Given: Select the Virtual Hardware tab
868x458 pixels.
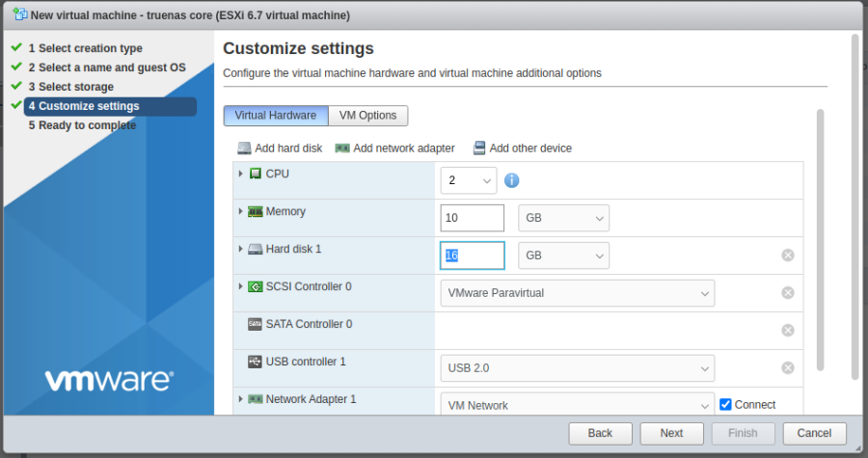Looking at the screenshot, I should [x=275, y=116].
